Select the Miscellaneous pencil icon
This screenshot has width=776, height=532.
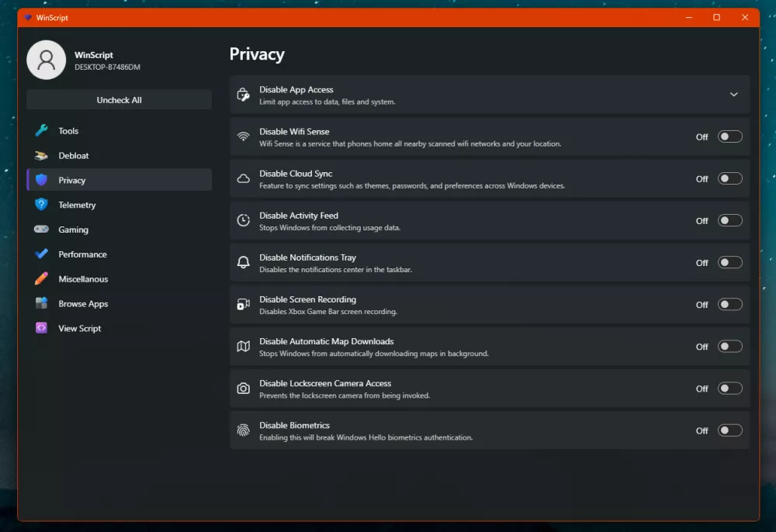pyautogui.click(x=42, y=279)
